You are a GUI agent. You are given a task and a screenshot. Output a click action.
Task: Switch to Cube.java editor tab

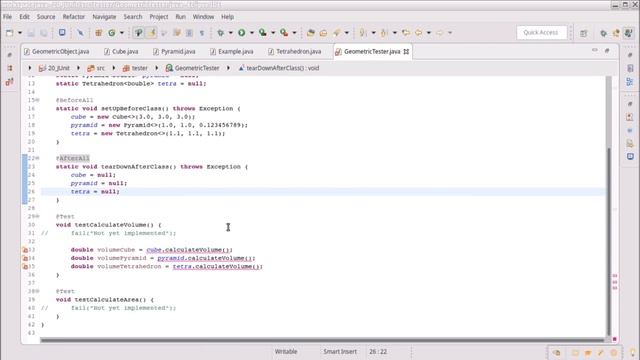click(x=121, y=51)
